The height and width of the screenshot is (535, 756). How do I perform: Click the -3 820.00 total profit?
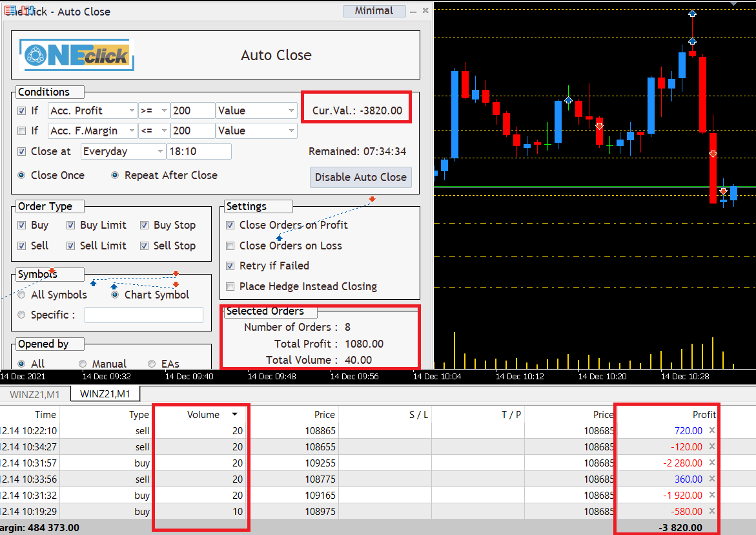[x=680, y=527]
